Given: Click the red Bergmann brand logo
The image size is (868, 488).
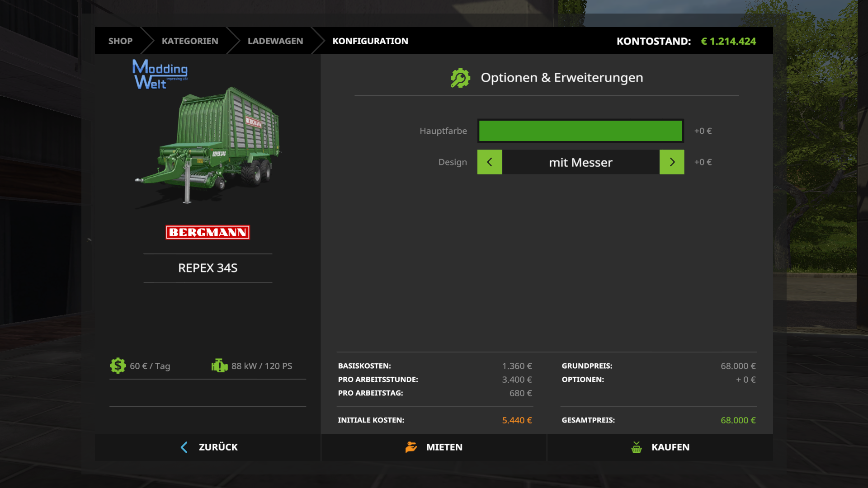Looking at the screenshot, I should [x=208, y=232].
